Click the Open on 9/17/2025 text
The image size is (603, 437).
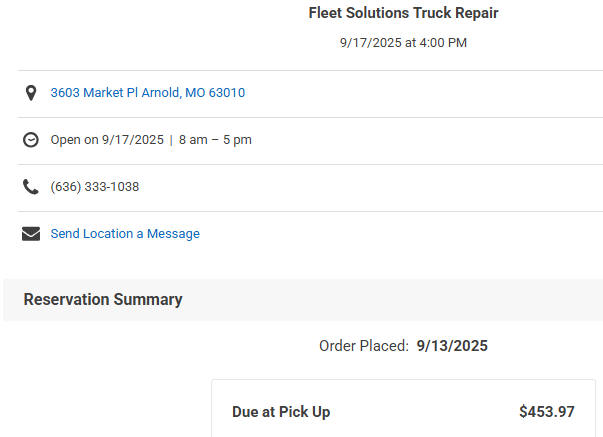pos(107,140)
